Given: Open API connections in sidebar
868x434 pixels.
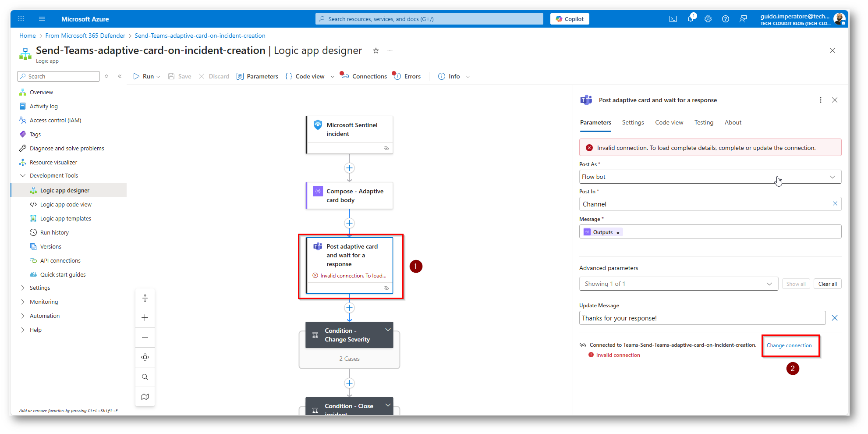Looking at the screenshot, I should [x=60, y=260].
